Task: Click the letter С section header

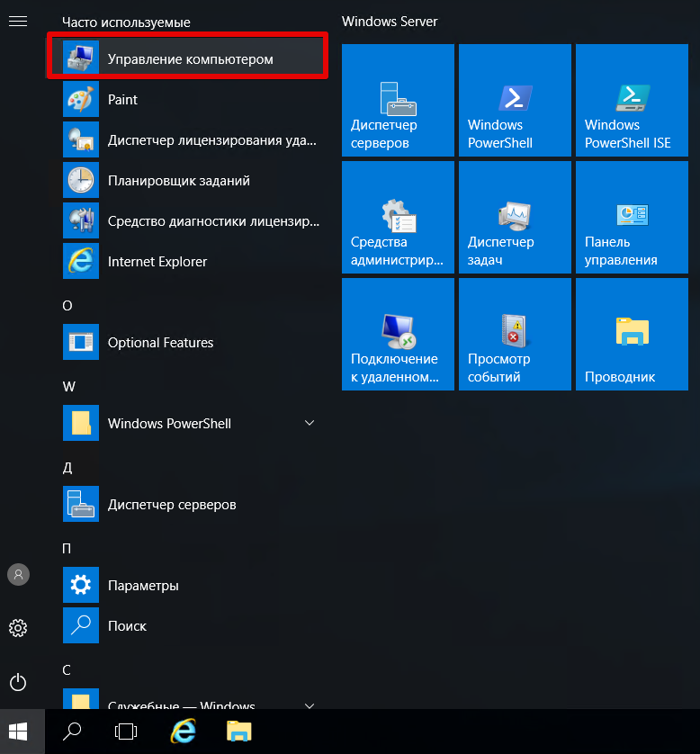Action: [x=67, y=669]
